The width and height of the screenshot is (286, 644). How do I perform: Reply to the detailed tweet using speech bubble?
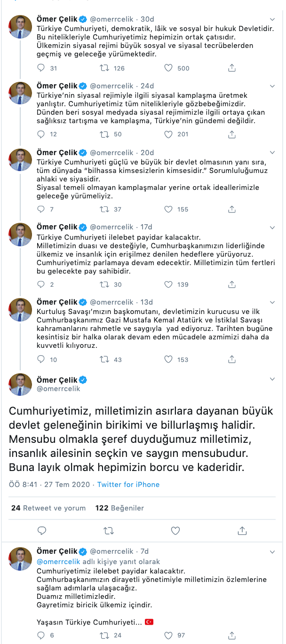pos(42,530)
